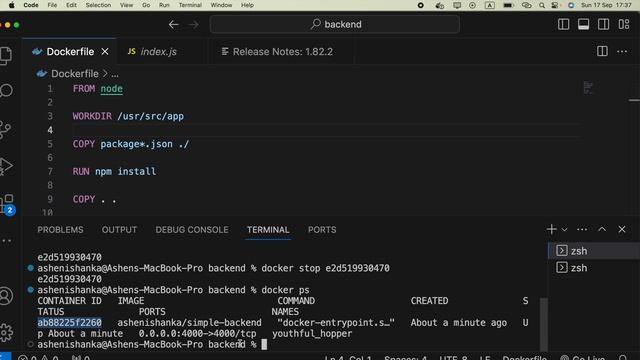Image resolution: width=640 pixels, height=360 pixels.
Task: Open the PORTS panel tab
Action: [322, 230]
